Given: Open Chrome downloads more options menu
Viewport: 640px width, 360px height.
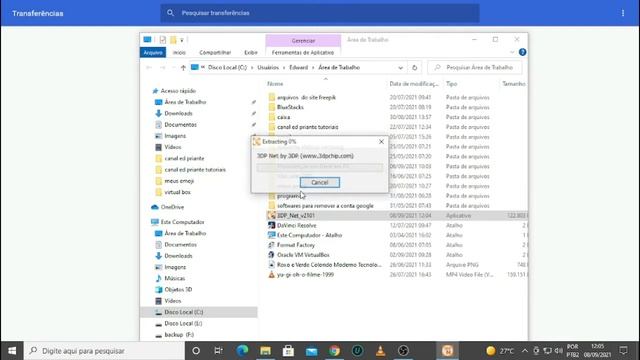Looking at the screenshot, I should click(x=623, y=13).
